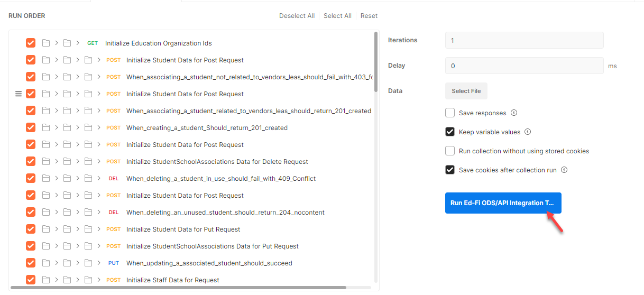This screenshot has width=644, height=295.
Task: Expand chevron before POST in When_associating_a_student_related_to_vendors row
Action: (x=99, y=111)
